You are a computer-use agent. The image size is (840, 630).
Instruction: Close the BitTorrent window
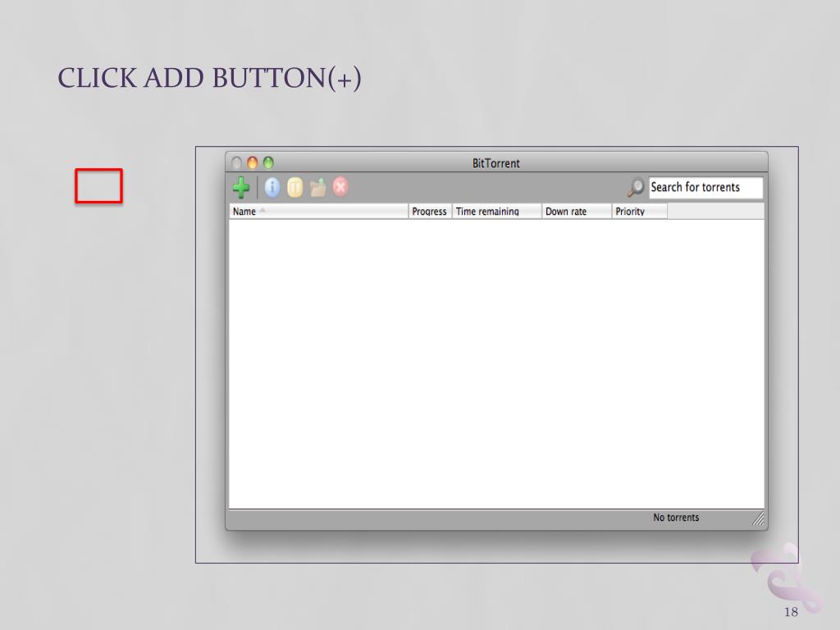236,163
